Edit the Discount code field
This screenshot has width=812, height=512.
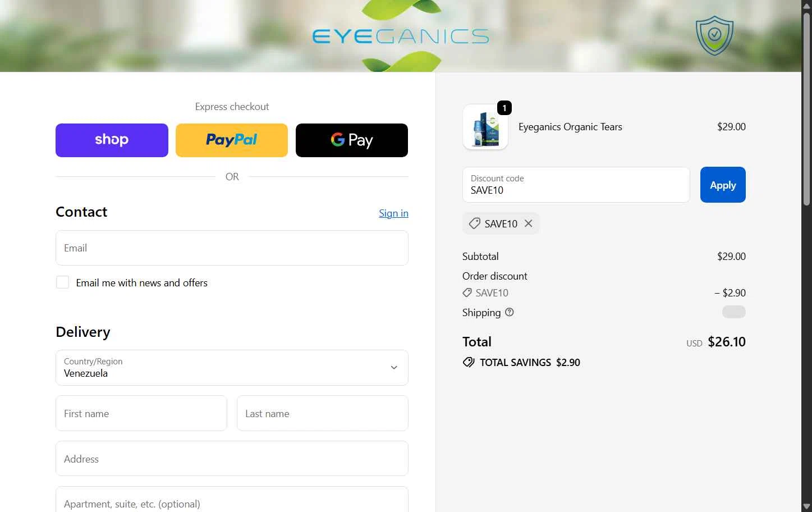(576, 185)
